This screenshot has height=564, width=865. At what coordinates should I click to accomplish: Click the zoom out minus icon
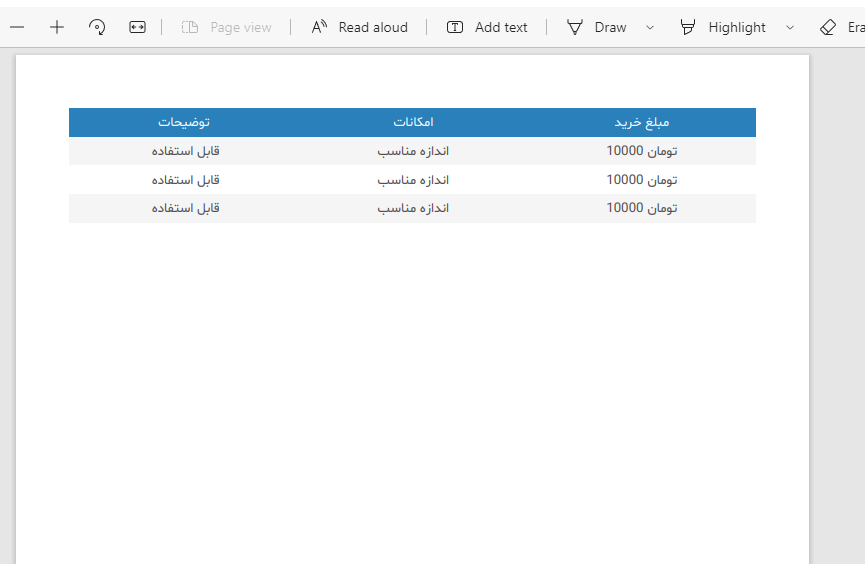[17, 27]
